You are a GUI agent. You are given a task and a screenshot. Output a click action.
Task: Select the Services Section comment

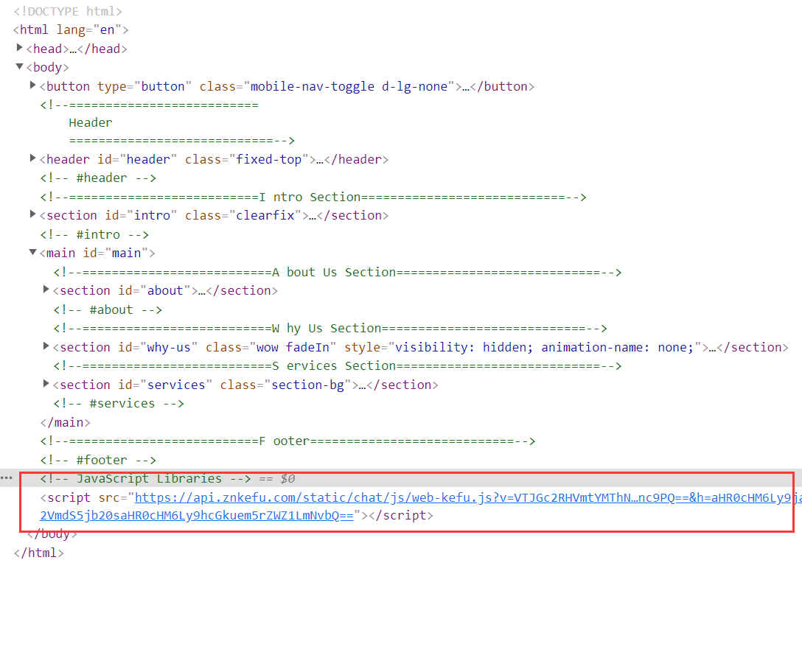tap(338, 366)
